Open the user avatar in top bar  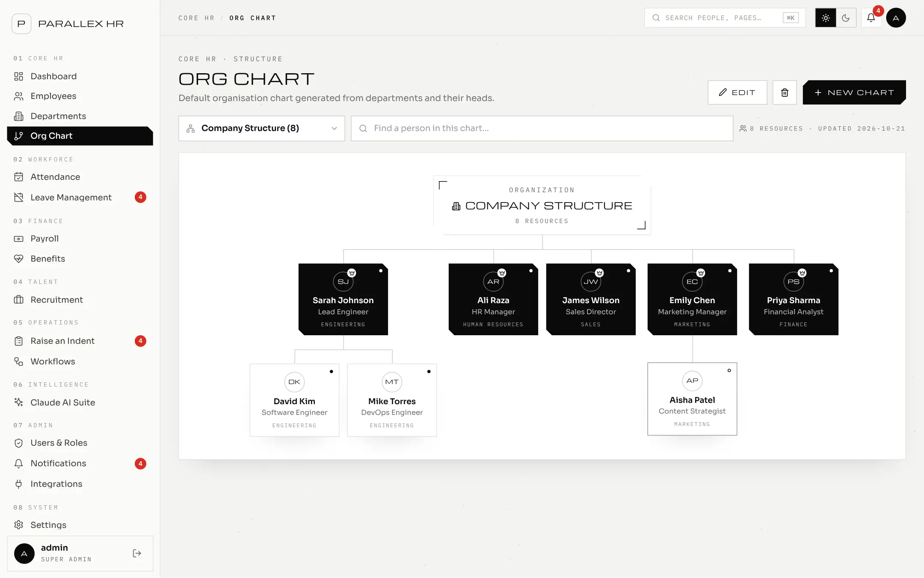coord(896,18)
